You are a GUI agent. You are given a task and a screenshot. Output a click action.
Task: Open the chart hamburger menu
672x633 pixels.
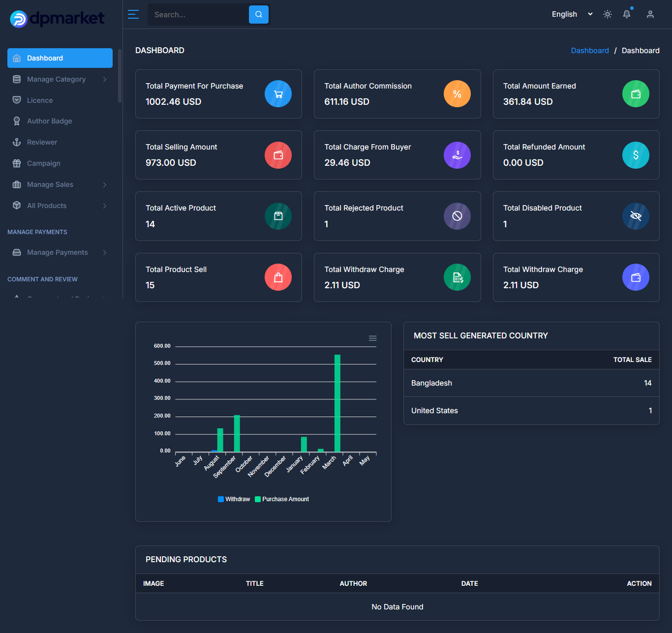coord(373,338)
